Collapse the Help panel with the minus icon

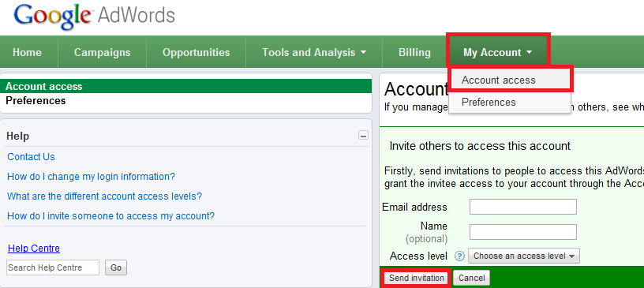tap(363, 135)
